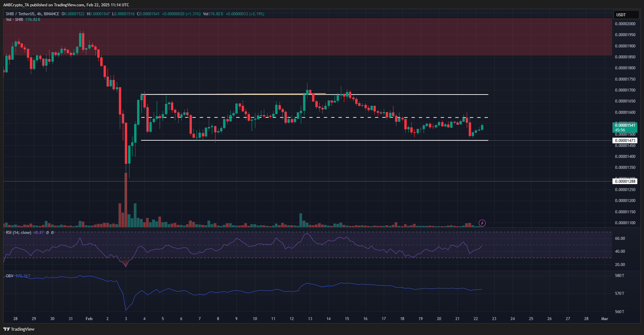
Task: Click the dashed mid-range horizontal line
Action: [332, 117]
